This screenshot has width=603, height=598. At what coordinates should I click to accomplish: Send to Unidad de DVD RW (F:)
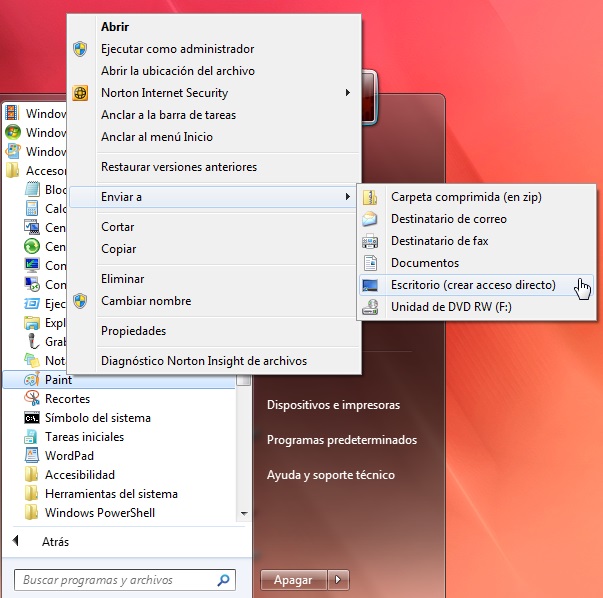(x=476, y=307)
